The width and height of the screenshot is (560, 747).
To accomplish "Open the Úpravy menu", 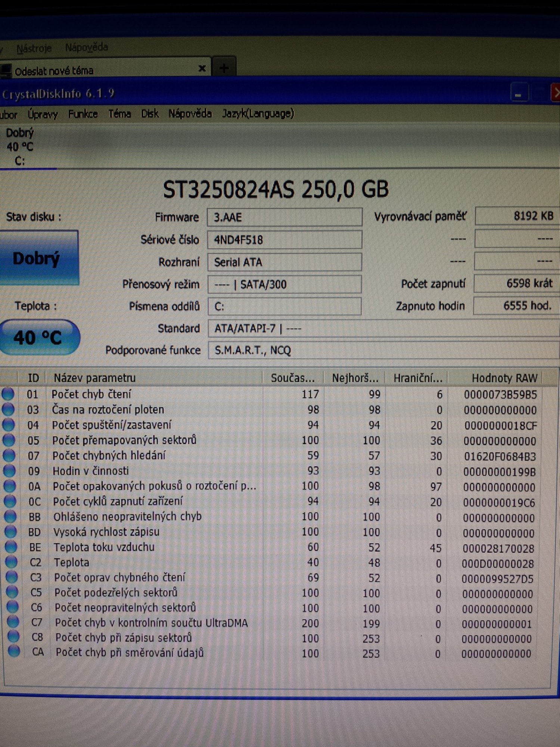I will (x=43, y=114).
